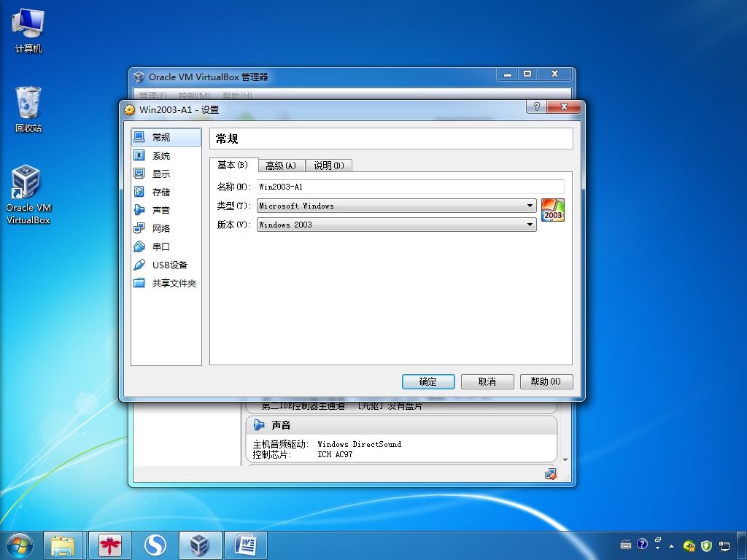Open the red dragonfly app on taskbar
The image size is (747, 560).
(110, 545)
